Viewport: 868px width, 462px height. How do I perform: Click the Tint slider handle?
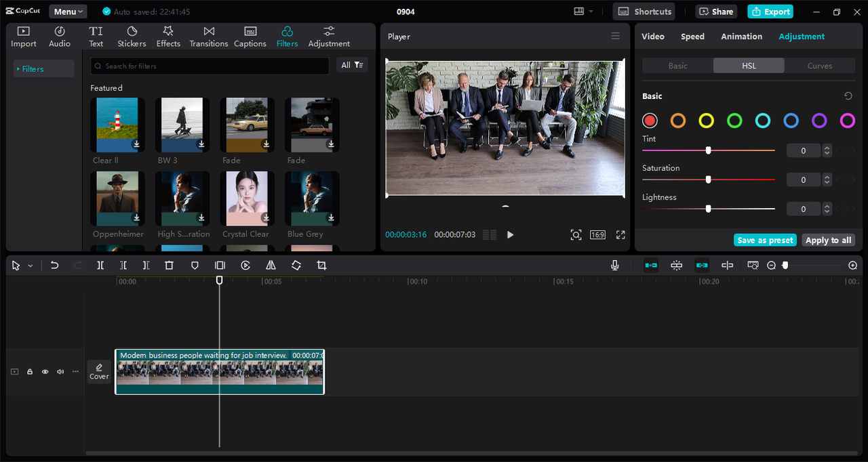pos(708,150)
